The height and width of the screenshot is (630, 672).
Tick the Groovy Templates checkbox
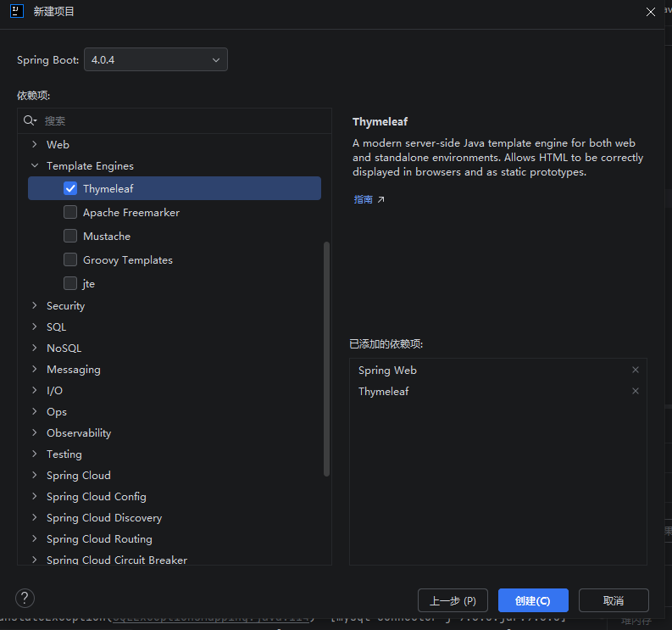pos(70,259)
